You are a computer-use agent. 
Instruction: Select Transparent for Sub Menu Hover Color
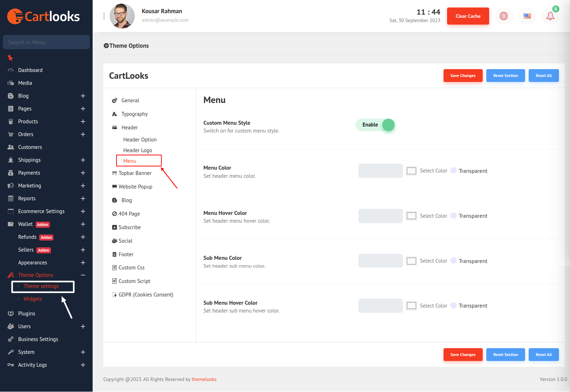coord(454,306)
